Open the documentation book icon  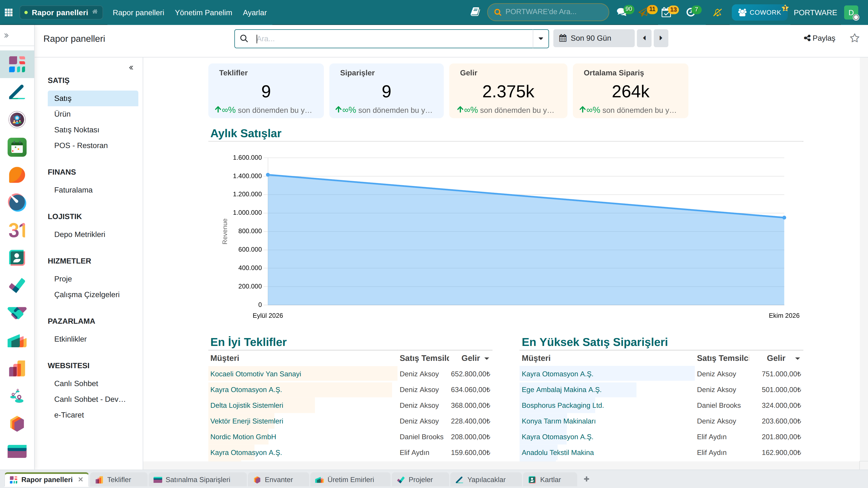point(475,12)
